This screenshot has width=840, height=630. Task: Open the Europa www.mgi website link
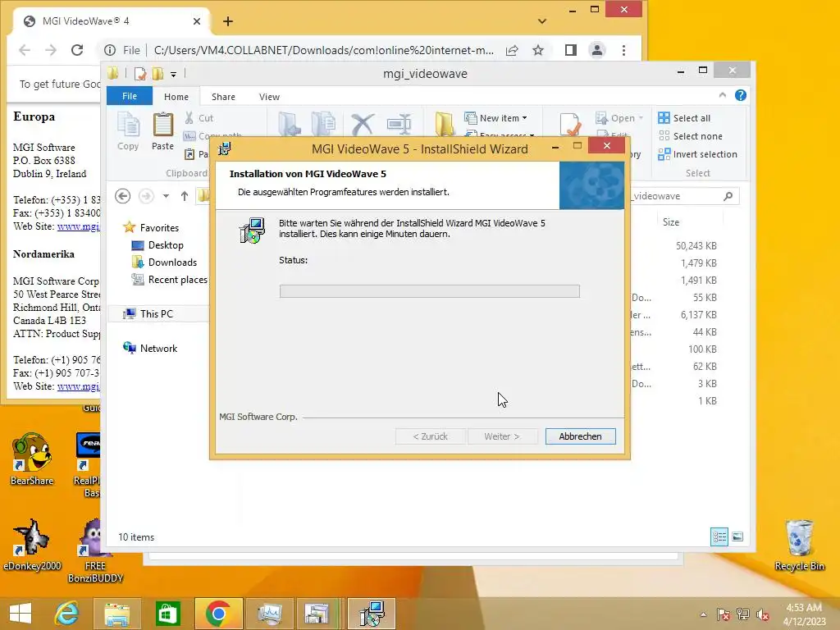(78, 226)
